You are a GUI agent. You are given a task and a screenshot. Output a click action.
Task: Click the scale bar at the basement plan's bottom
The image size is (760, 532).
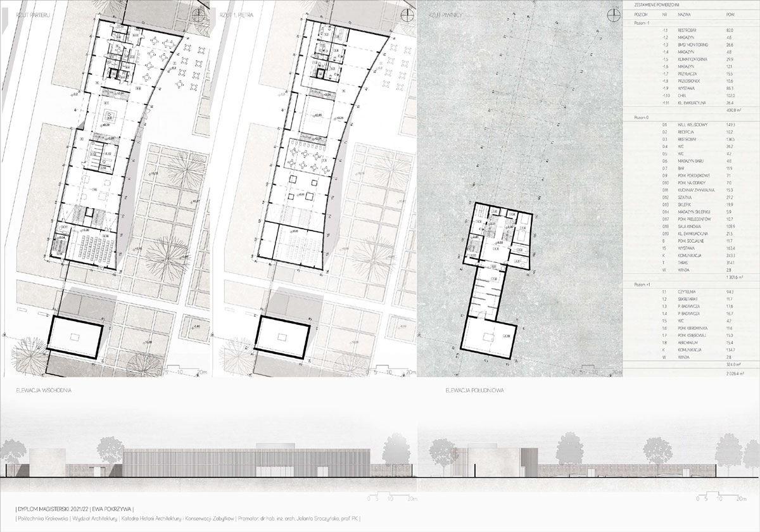pos(599,372)
